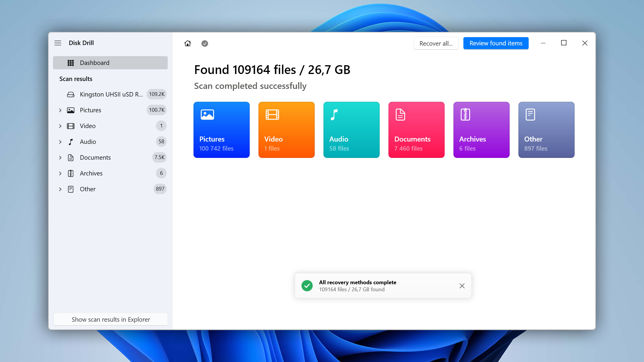Minimize the Disk Drill window

[543, 43]
